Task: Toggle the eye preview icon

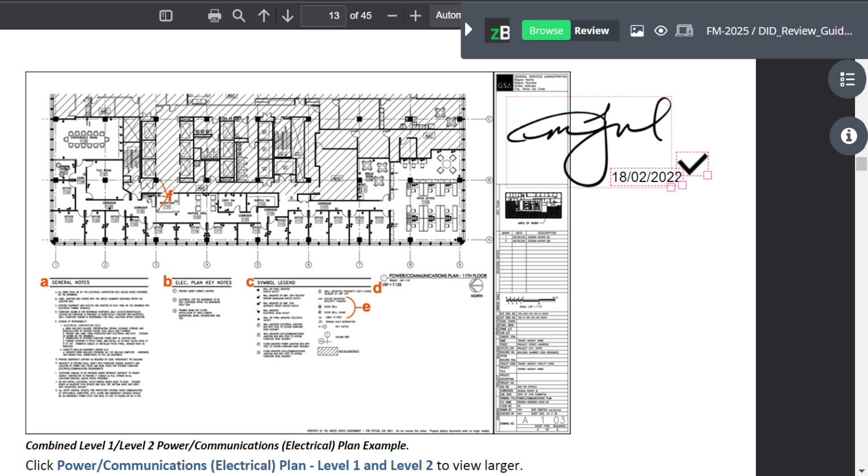Action: click(661, 31)
